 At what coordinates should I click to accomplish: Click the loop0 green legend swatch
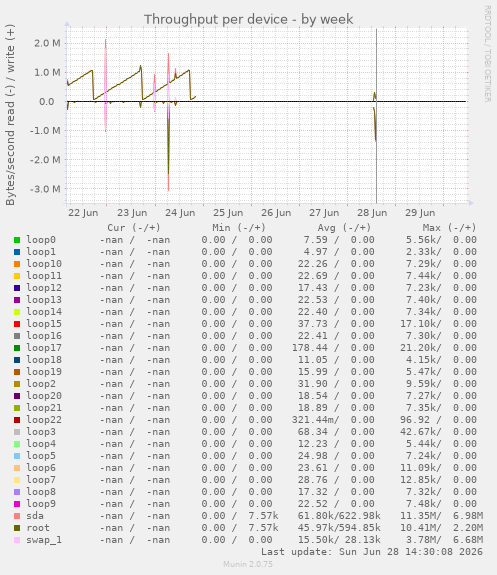click(17, 240)
